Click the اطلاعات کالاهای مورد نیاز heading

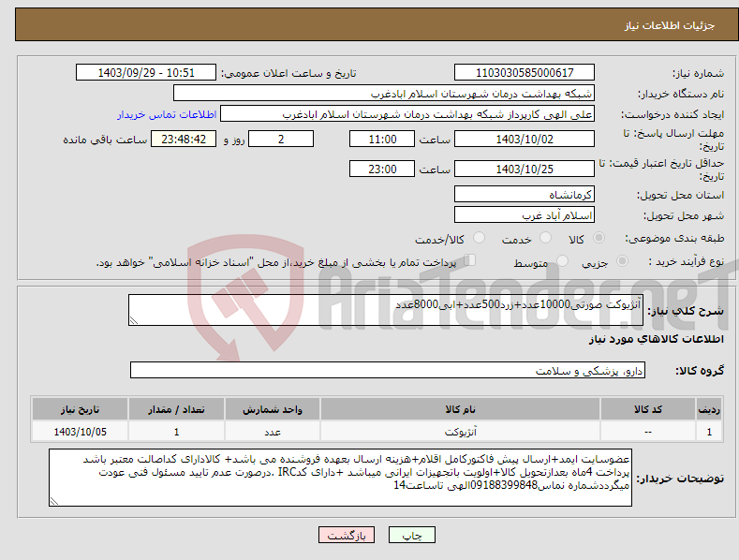tap(656, 339)
